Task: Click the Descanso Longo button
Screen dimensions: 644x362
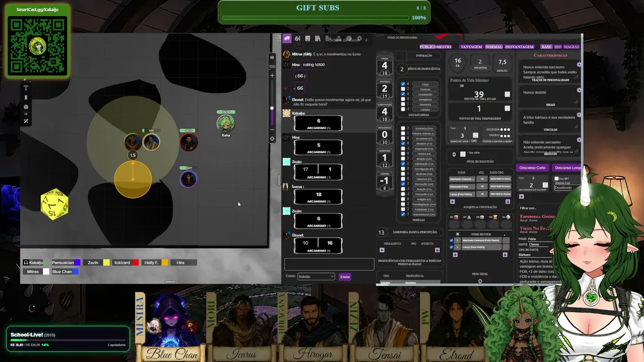Action: [x=567, y=167]
